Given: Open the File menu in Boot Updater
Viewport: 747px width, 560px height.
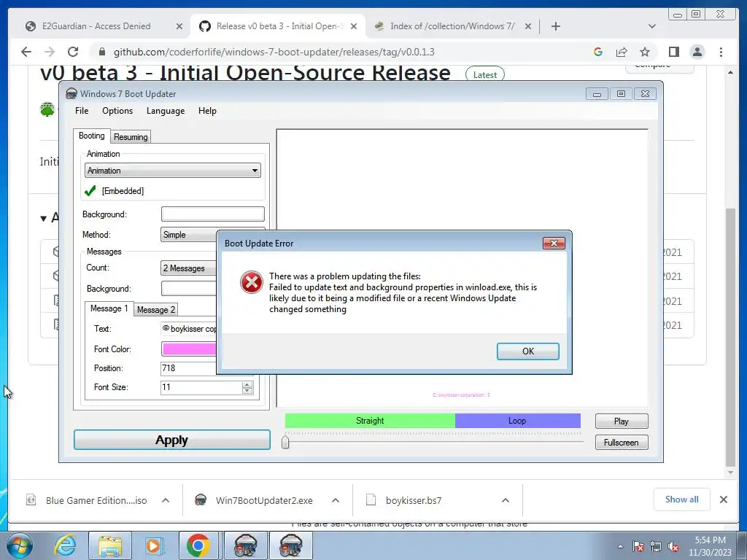Looking at the screenshot, I should click(x=82, y=111).
